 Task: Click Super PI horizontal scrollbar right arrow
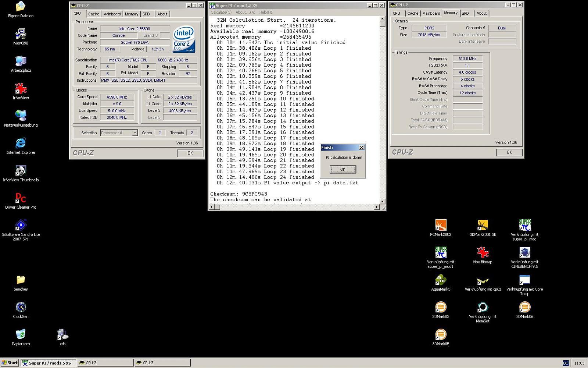(x=377, y=207)
